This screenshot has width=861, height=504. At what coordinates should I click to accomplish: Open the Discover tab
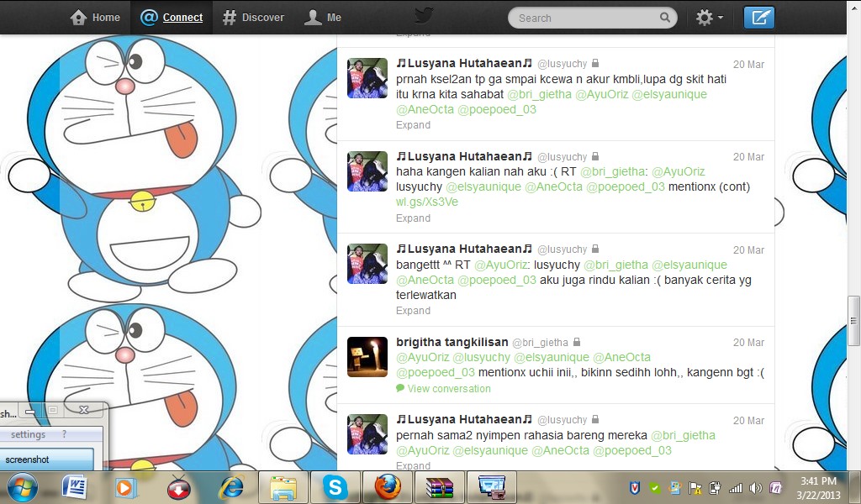coord(253,18)
